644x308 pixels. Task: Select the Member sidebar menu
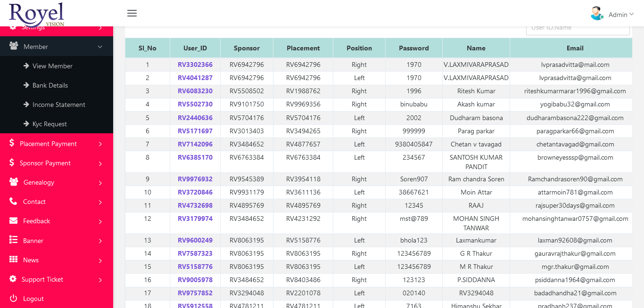[x=57, y=47]
